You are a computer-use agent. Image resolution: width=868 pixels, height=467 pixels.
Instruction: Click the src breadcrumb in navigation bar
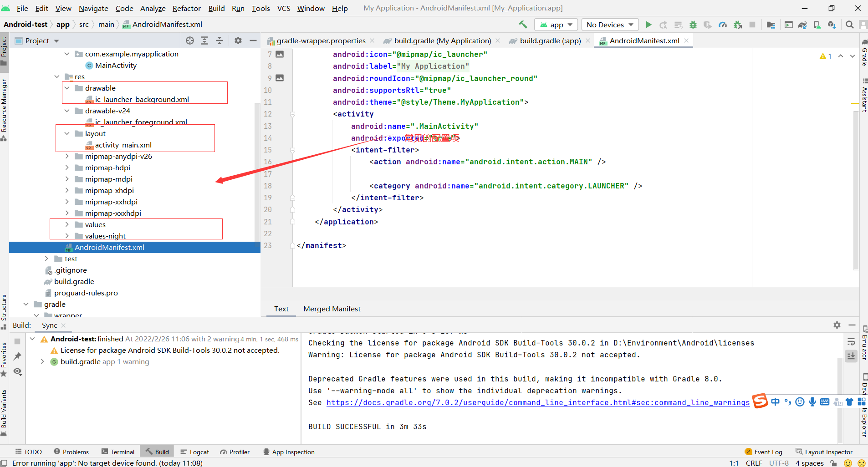tap(84, 25)
